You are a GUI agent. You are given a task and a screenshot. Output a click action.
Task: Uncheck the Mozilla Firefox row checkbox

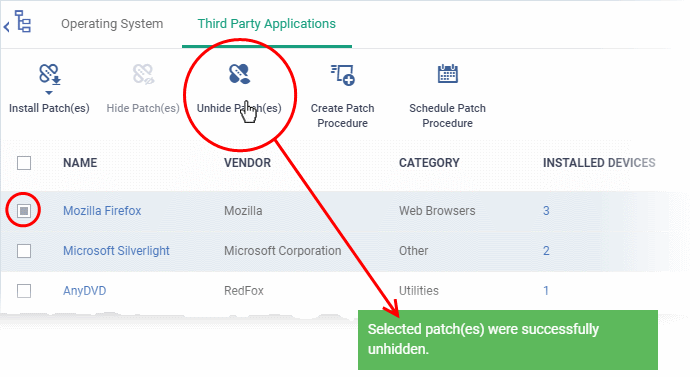[24, 211]
